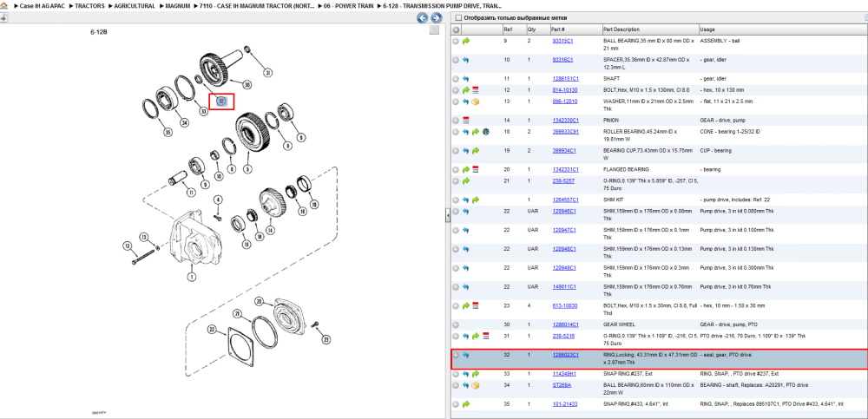The height and width of the screenshot is (419, 868).
Task: Select callout 35 snap ring in the diagram
Action: (168, 132)
